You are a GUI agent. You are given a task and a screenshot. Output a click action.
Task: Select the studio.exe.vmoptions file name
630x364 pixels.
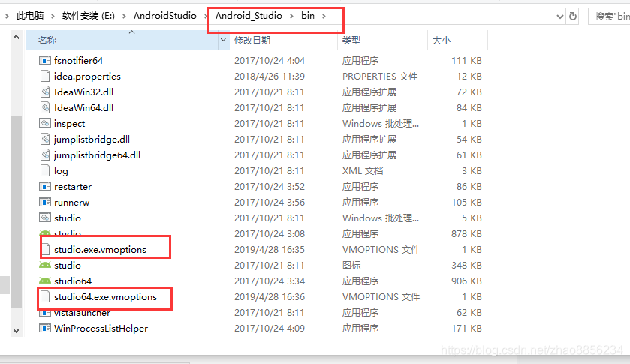[x=100, y=249]
